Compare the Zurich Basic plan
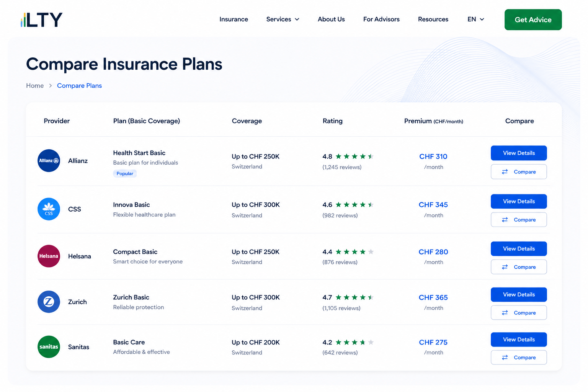 coord(519,313)
